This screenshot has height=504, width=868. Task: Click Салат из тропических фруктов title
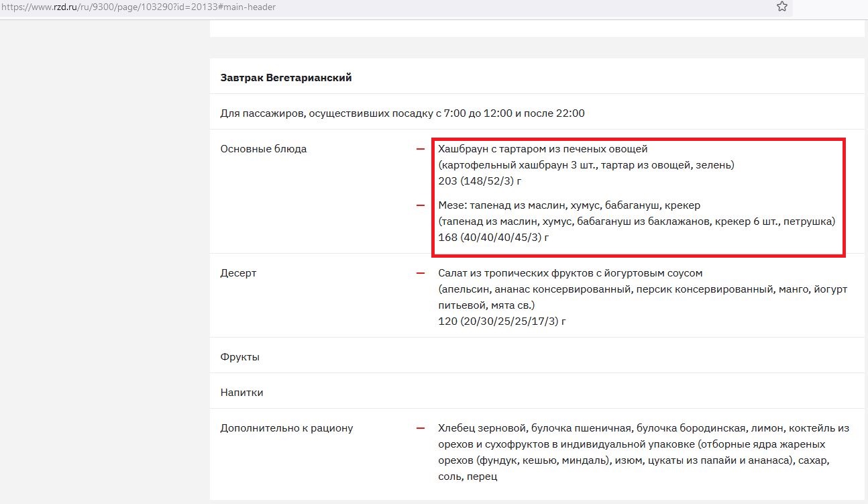point(570,273)
